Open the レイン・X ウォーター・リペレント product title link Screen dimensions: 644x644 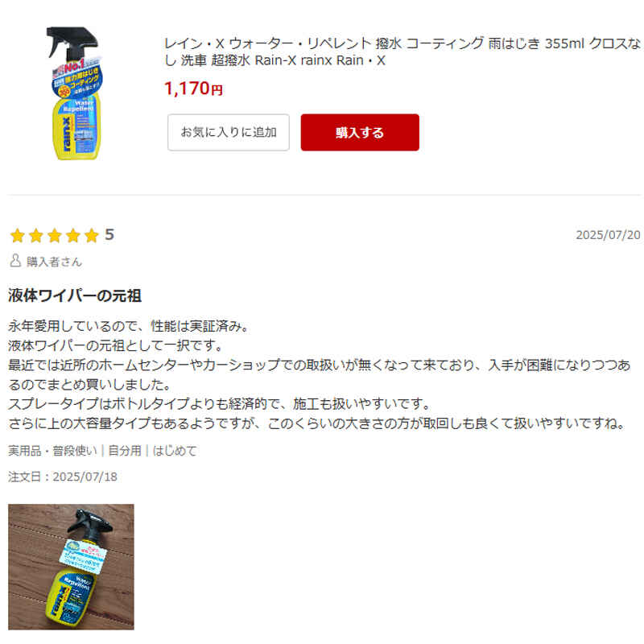click(402, 52)
